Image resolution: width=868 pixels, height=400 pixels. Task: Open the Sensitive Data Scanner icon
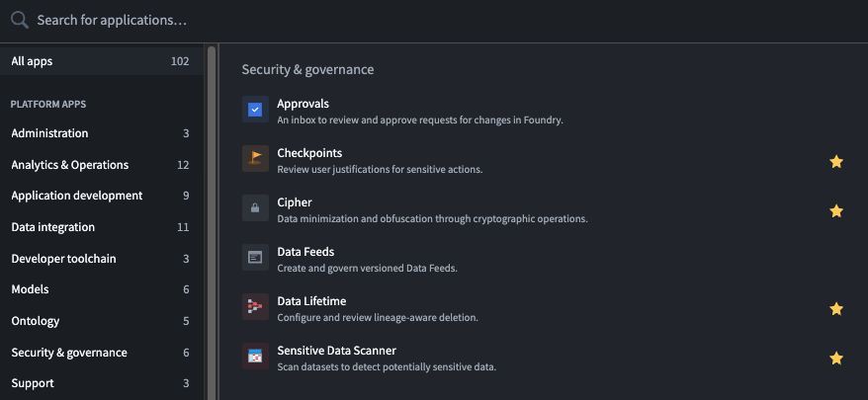tap(255, 356)
